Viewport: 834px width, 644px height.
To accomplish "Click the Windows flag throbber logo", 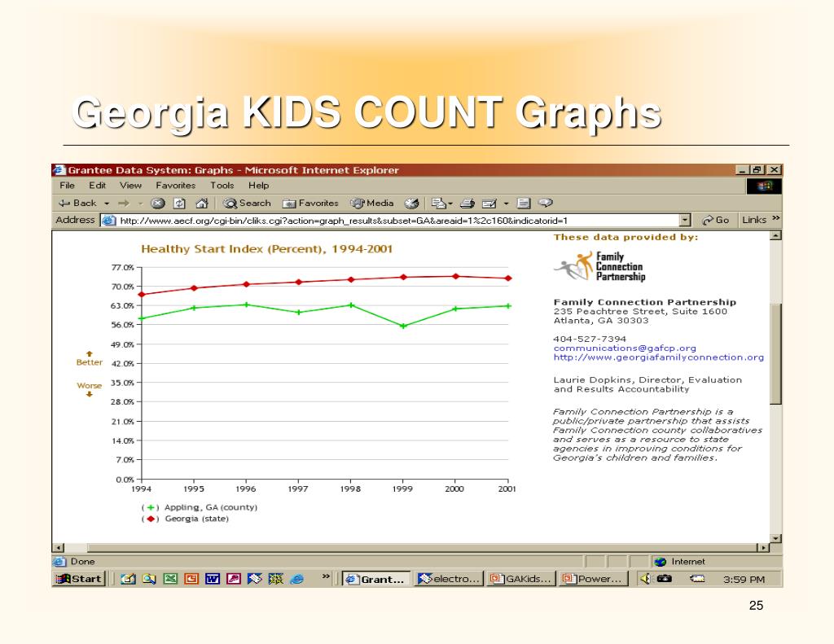I will [x=764, y=186].
